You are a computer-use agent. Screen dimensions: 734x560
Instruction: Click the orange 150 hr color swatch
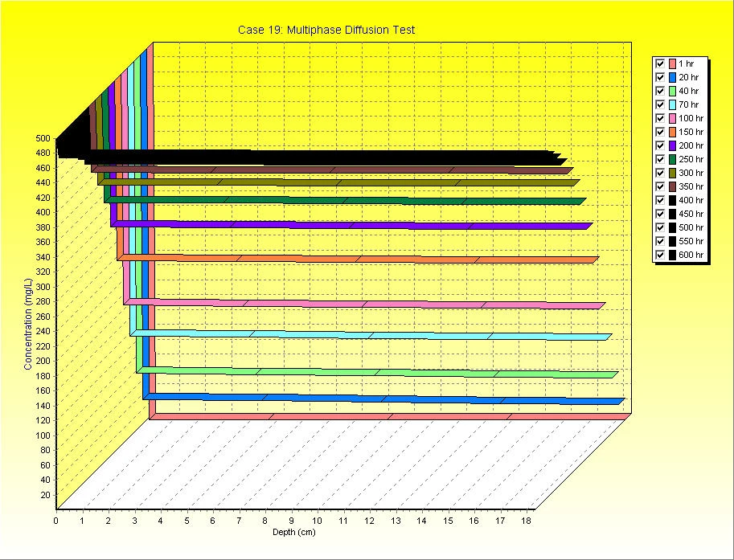click(x=672, y=132)
